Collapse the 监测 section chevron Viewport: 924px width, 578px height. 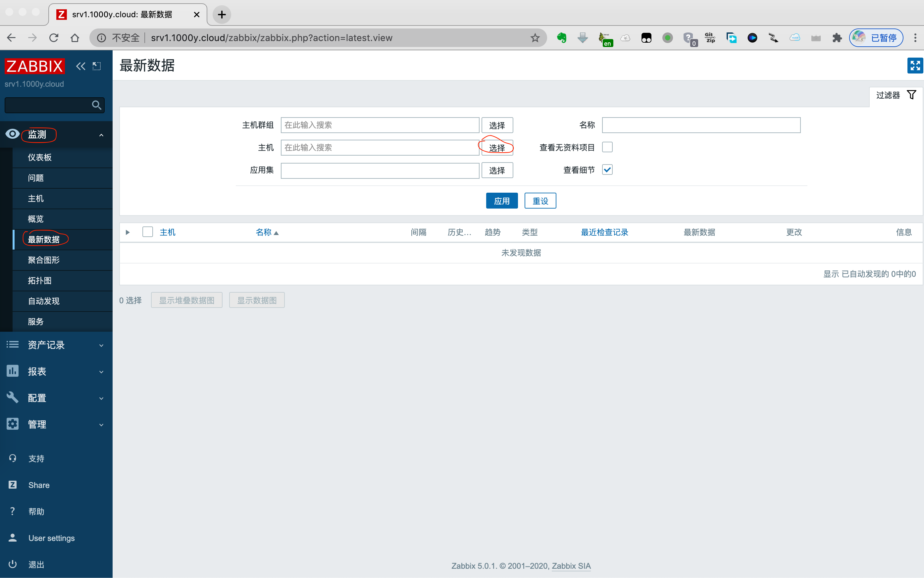(101, 134)
